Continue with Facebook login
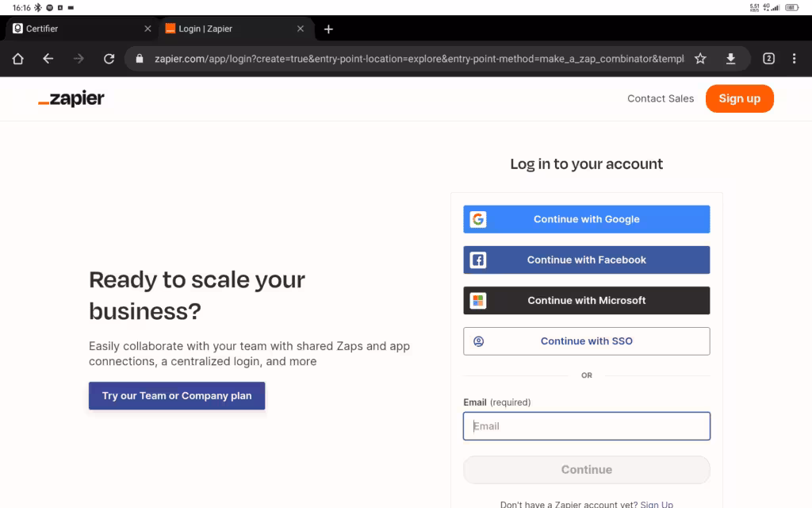 (586, 260)
